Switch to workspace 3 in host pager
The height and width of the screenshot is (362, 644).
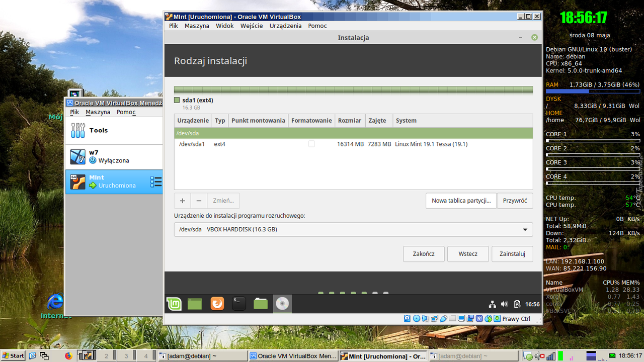point(126,356)
